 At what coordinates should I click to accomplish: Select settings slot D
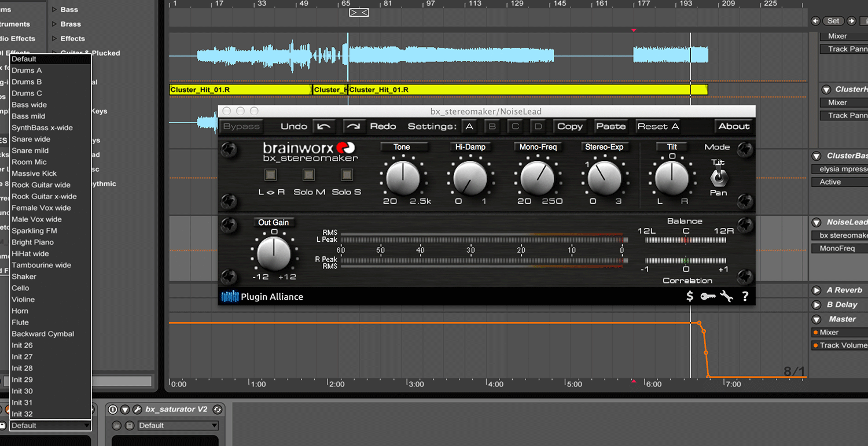coord(538,126)
